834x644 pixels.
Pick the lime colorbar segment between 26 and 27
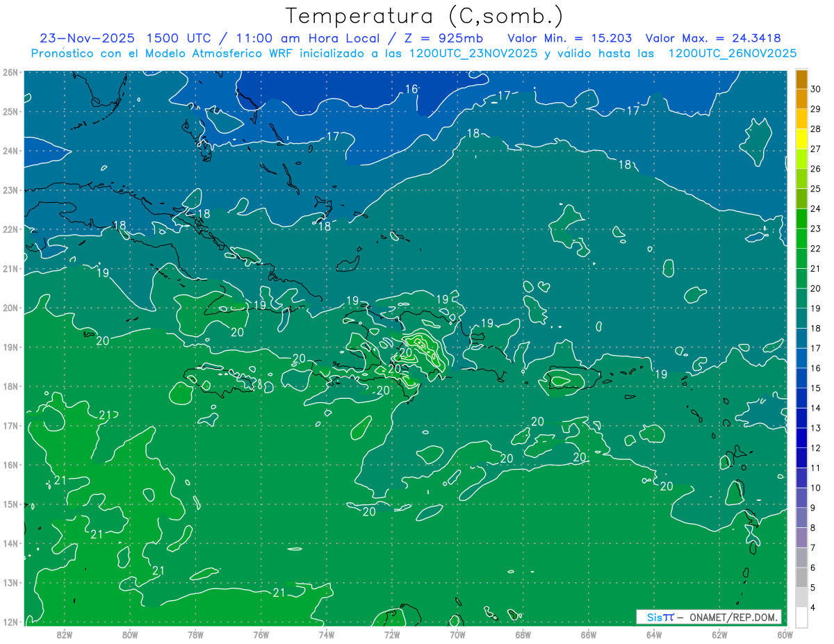801,158
